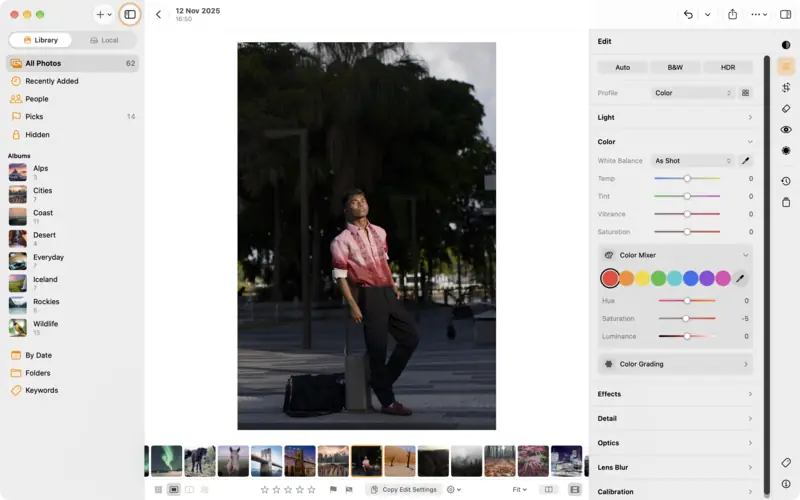
Task: Collapse the Color panel section
Action: coord(675,142)
